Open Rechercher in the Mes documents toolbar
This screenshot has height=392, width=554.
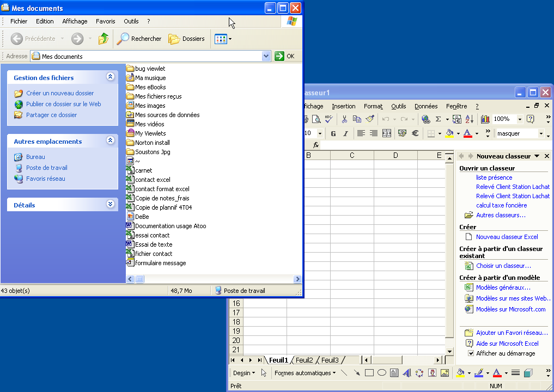click(139, 39)
